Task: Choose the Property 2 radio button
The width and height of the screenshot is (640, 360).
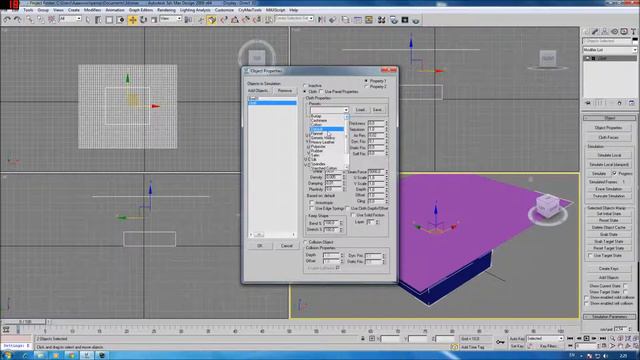Action: click(x=366, y=87)
